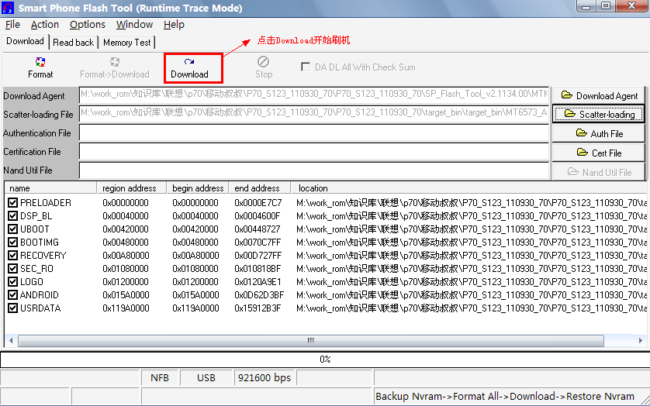Click the Smart Phone Flash Tool title icon
650x406 pixels.
(8, 8)
